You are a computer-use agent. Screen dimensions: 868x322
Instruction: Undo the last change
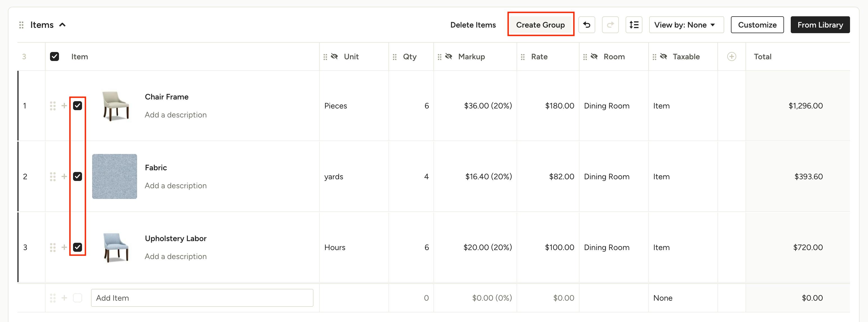pos(587,24)
